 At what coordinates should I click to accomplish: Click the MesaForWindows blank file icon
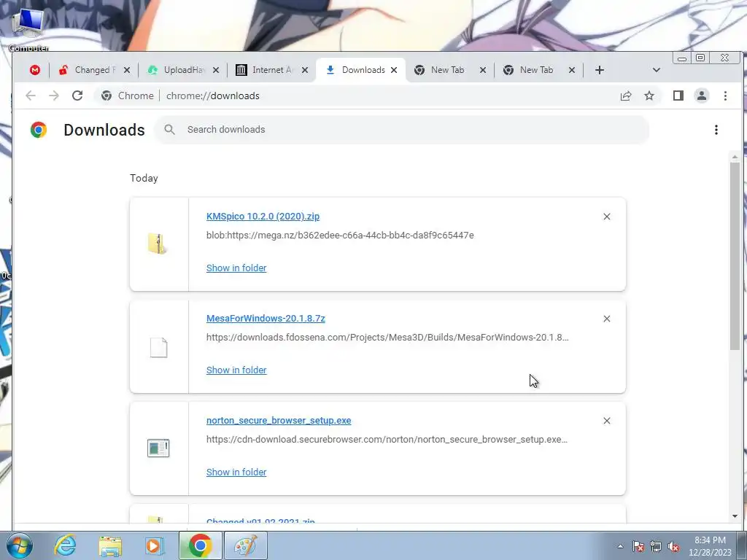158,348
